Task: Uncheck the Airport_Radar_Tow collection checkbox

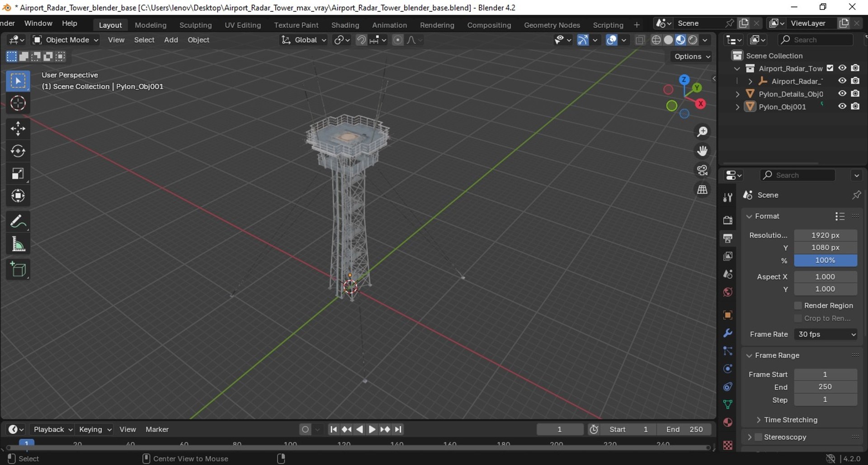Action: pyautogui.click(x=830, y=68)
